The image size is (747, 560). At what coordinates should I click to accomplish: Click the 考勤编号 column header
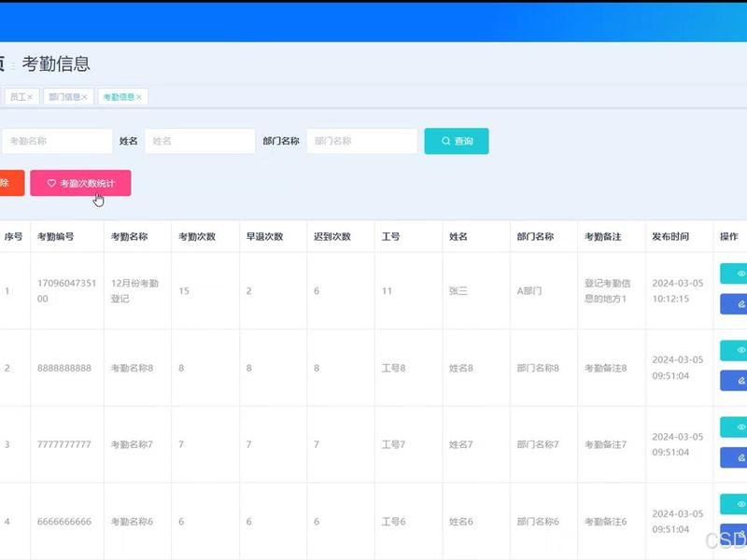click(56, 237)
